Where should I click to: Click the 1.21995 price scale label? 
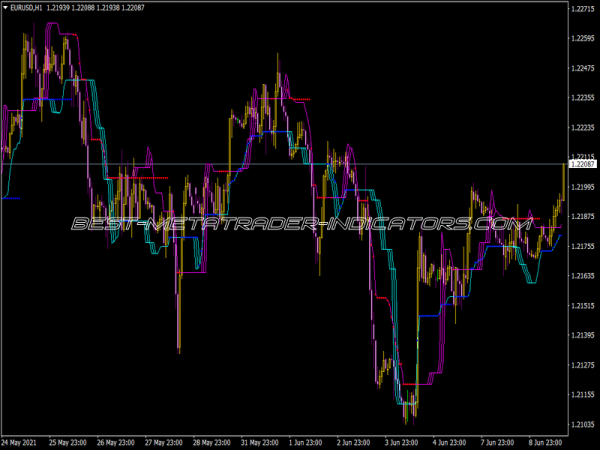click(582, 187)
